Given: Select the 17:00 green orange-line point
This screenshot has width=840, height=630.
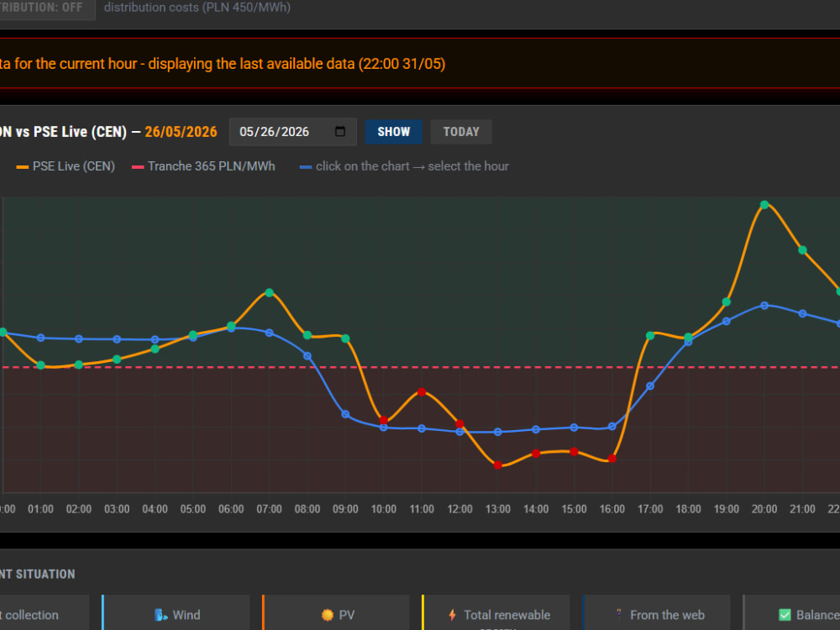Looking at the screenshot, I should coord(650,335).
